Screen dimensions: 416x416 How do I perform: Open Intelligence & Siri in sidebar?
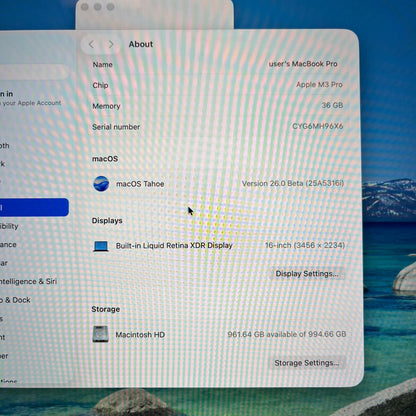[28, 281]
